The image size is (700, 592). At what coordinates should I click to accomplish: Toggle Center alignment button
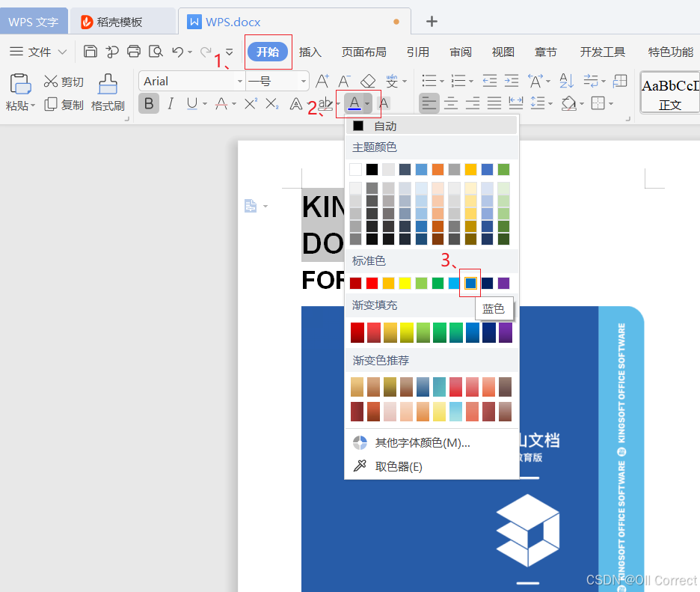click(451, 103)
